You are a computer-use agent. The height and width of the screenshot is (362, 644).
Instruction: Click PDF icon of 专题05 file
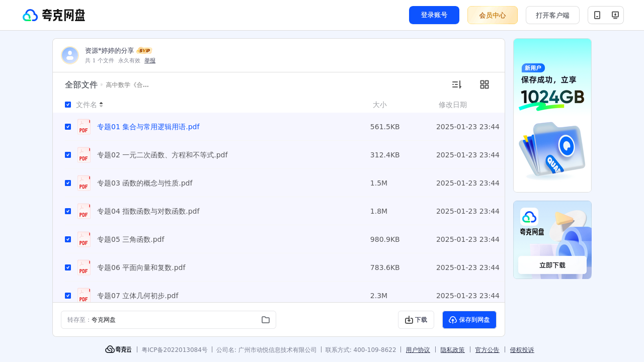[x=84, y=239]
